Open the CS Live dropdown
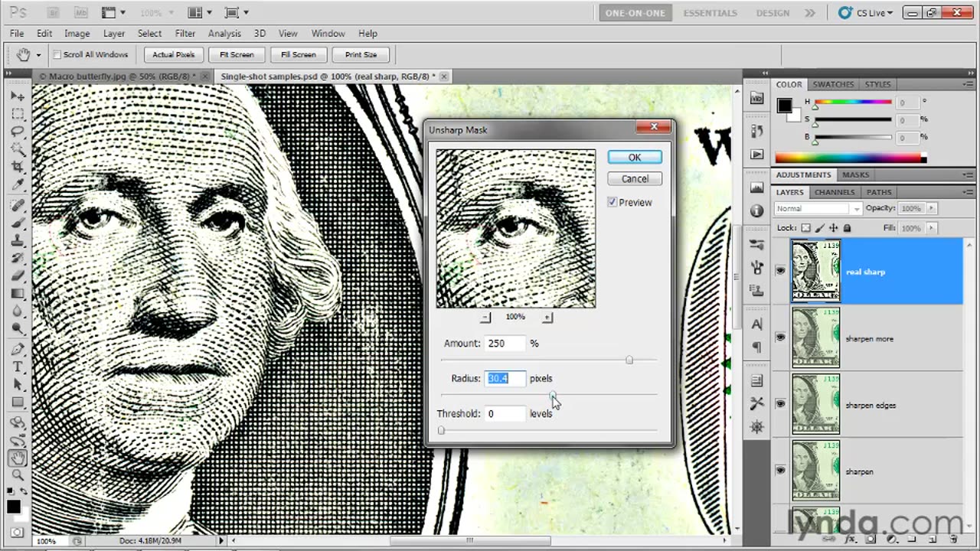The image size is (980, 551). click(x=866, y=13)
